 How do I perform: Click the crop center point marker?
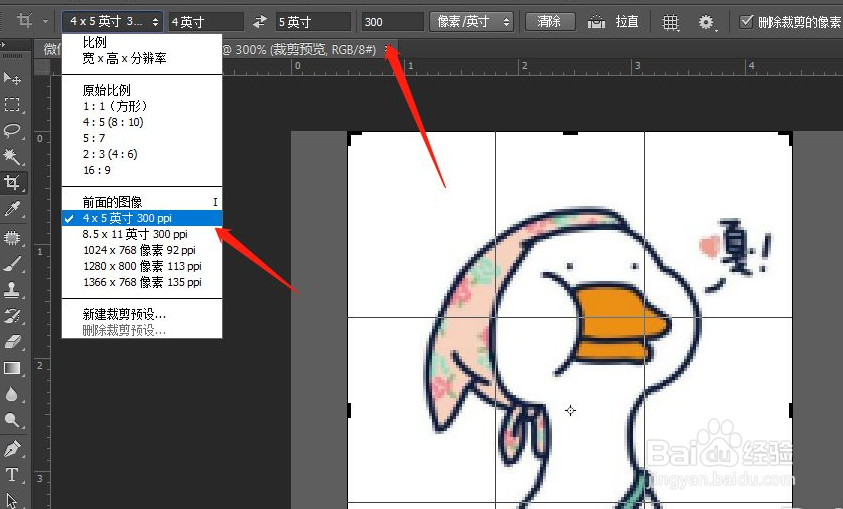coord(570,411)
